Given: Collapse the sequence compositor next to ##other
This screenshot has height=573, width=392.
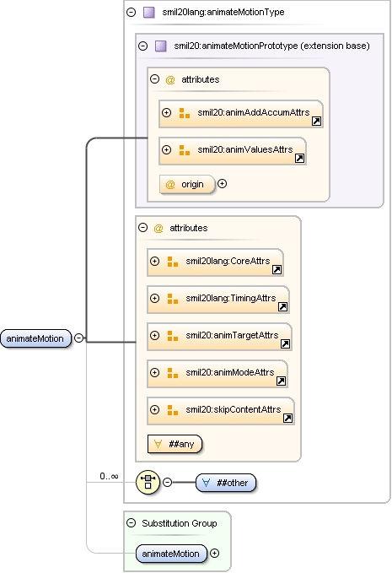Looking at the screenshot, I should (167, 483).
